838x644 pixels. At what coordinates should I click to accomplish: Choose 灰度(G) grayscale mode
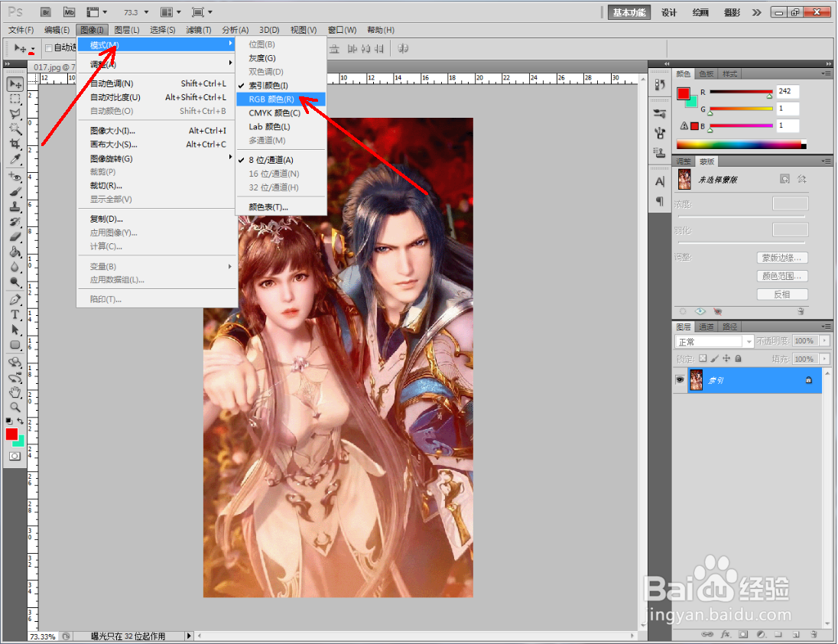281,57
